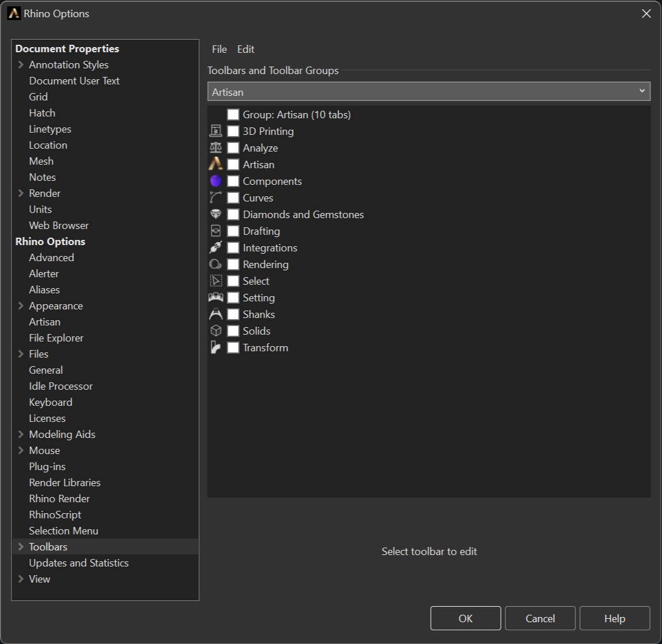Expand the Toolbars tree node
This screenshot has height=644, width=662.
(21, 546)
